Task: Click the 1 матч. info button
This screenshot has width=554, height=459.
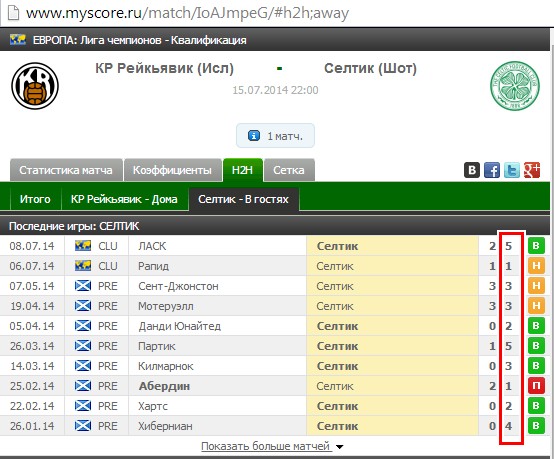Action: click(x=275, y=136)
